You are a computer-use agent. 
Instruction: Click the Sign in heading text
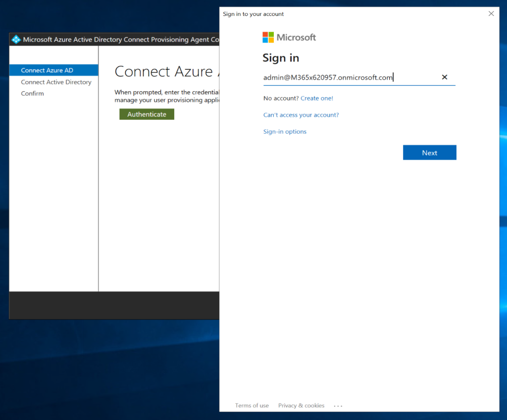pos(281,58)
